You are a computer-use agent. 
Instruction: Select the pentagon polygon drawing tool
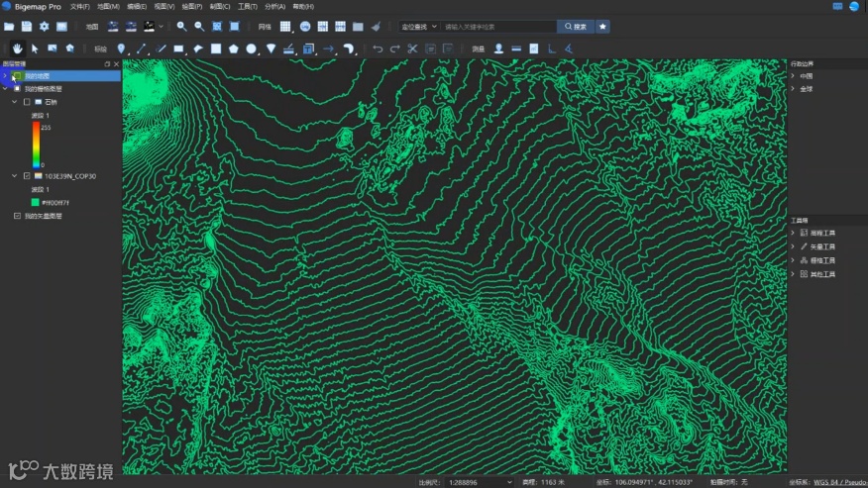[234, 48]
